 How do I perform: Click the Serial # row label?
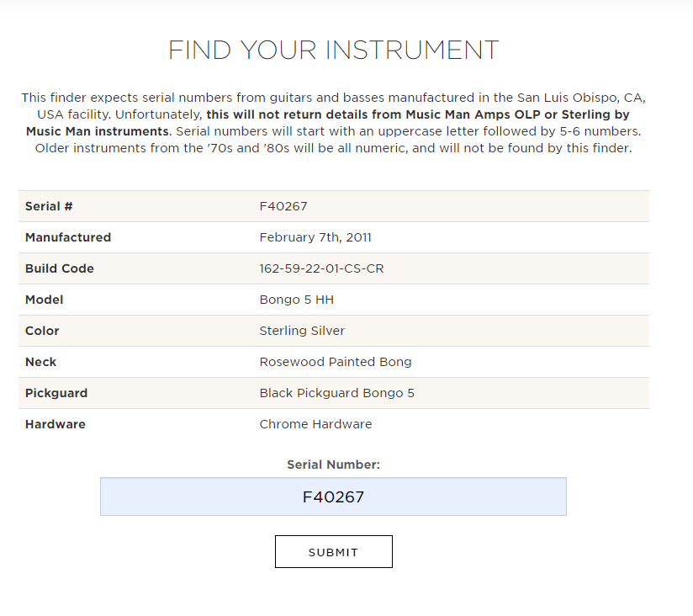coord(49,206)
